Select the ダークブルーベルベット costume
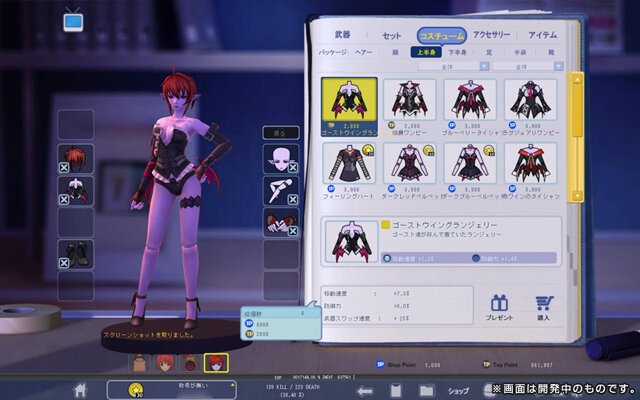The height and width of the screenshot is (400, 640). (x=470, y=163)
